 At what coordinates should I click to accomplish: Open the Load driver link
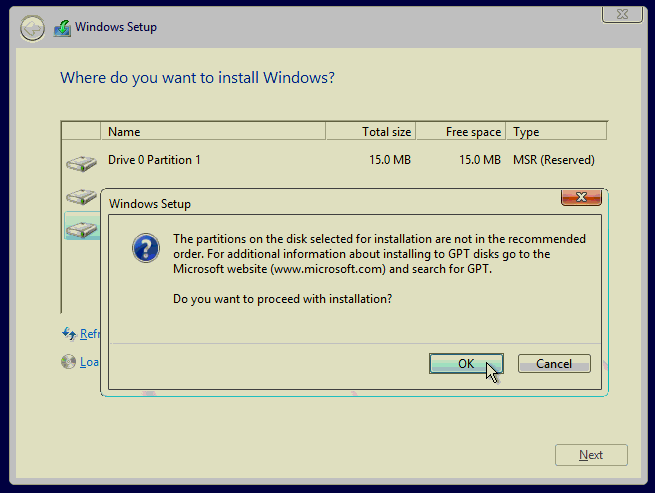point(90,362)
